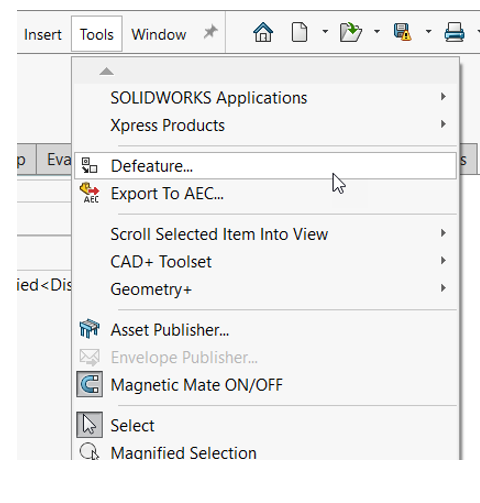Create a new document with the page icon
480x503 pixels.
(299, 32)
